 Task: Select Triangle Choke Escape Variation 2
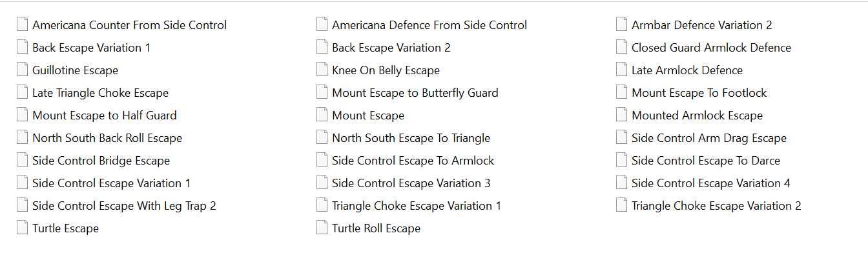(716, 206)
